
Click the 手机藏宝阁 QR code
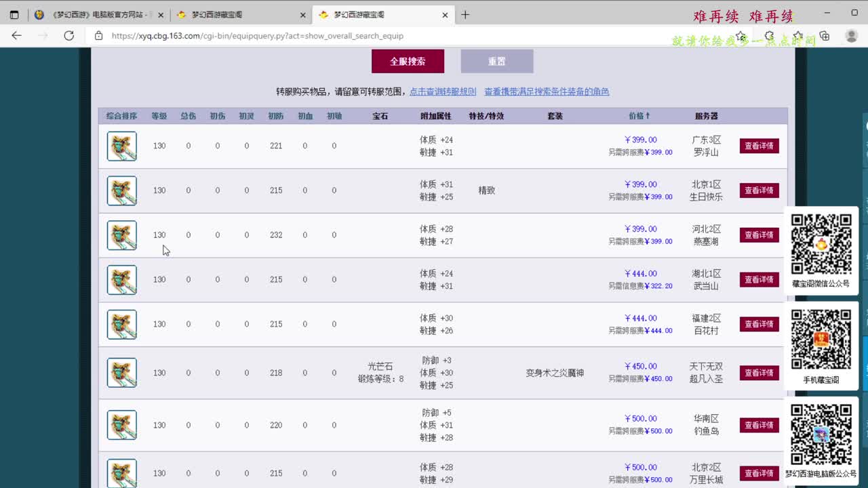tap(821, 340)
